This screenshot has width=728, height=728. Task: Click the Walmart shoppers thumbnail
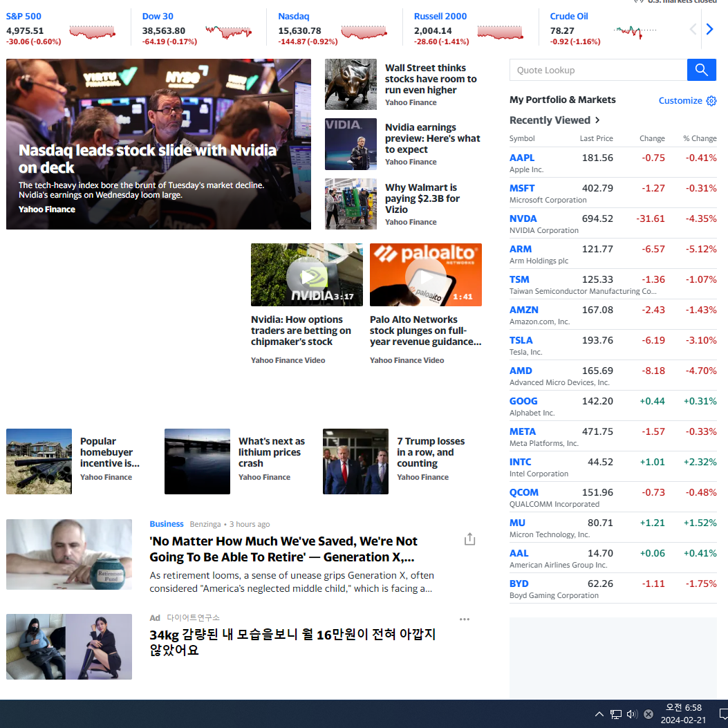351,204
